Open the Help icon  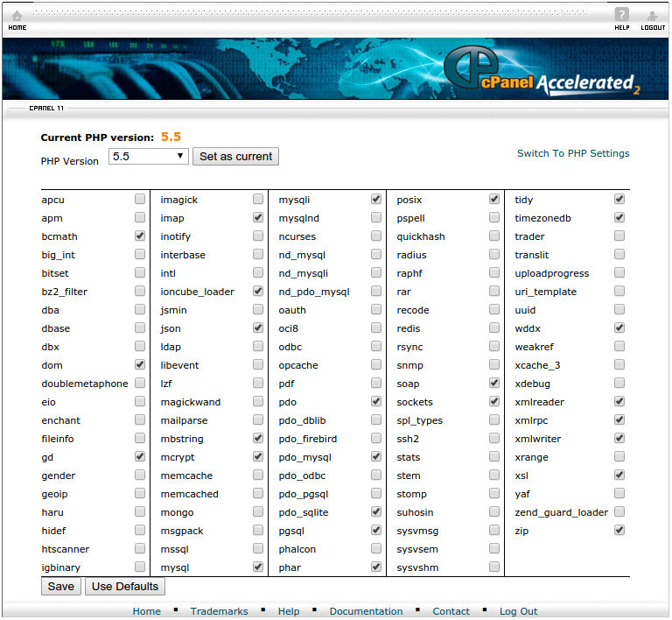(x=622, y=19)
